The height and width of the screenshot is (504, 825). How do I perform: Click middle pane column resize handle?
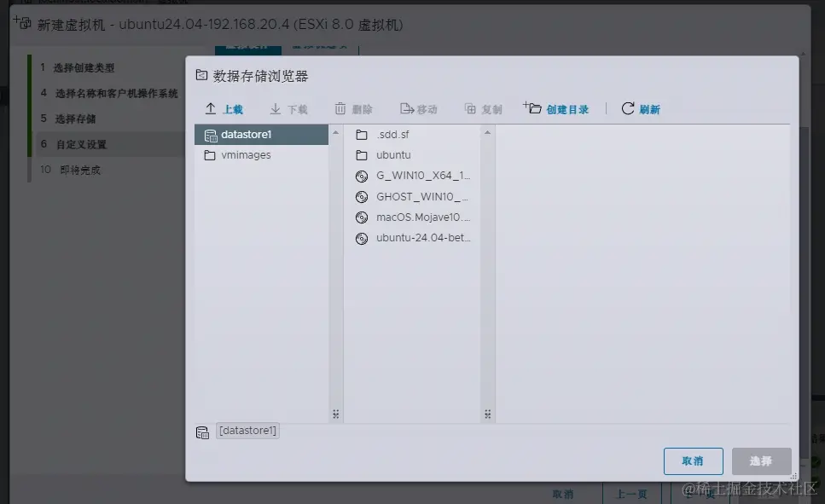point(488,414)
